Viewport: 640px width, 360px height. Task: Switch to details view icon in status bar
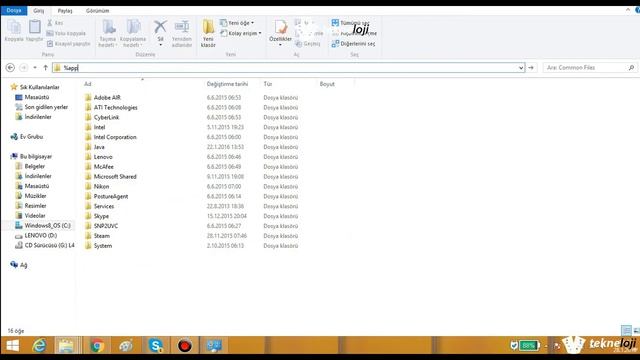coord(626,330)
